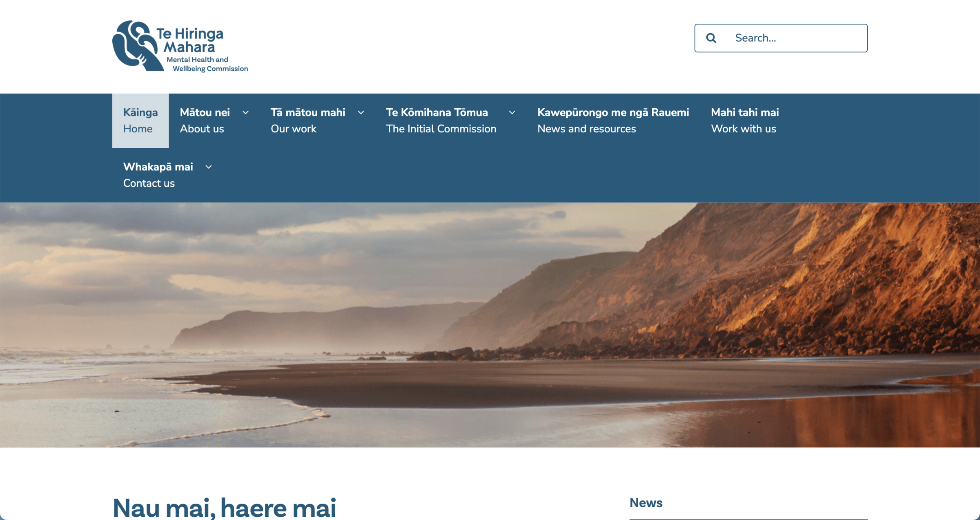
Task: Open the Kāinga Home menu item
Action: (x=140, y=121)
